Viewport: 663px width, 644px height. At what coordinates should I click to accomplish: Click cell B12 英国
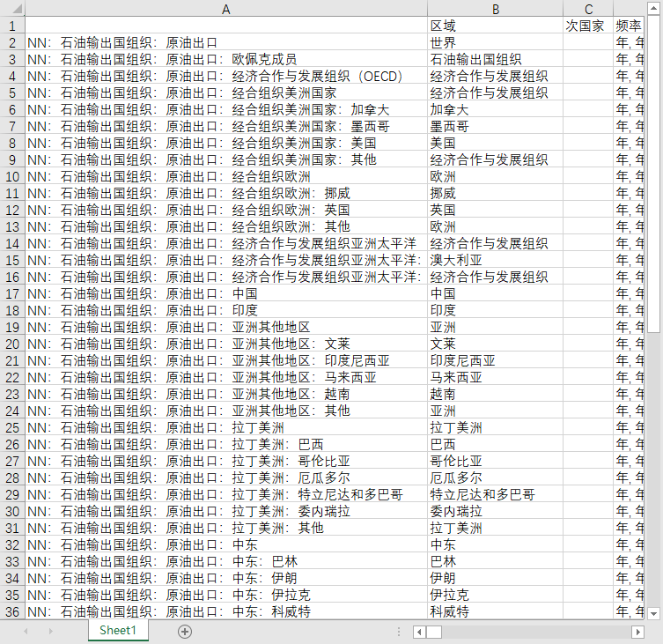[x=495, y=210]
